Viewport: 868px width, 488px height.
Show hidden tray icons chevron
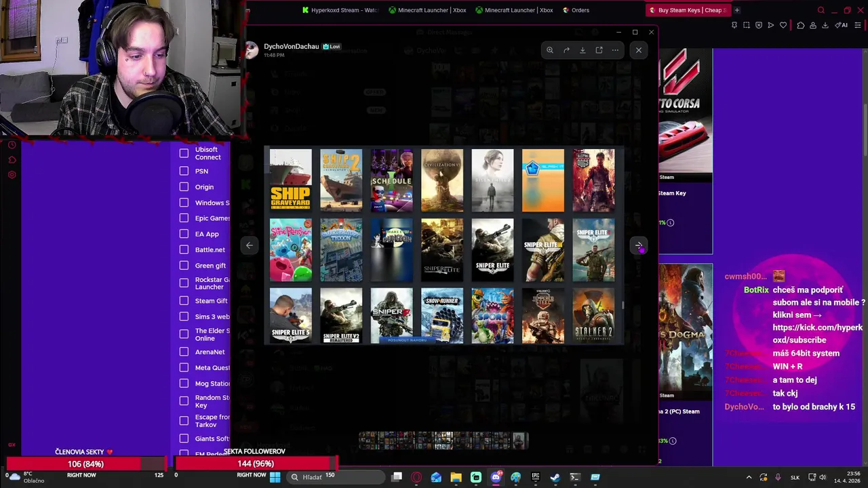(x=749, y=477)
